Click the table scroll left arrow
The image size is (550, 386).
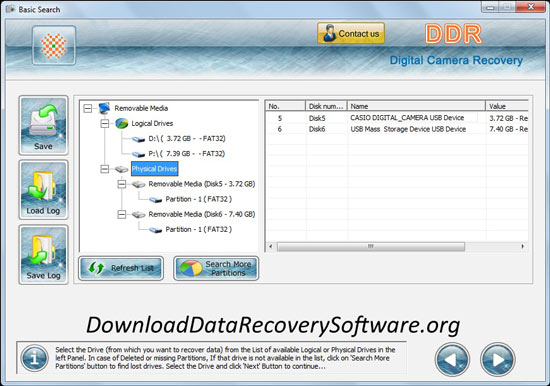coord(270,246)
